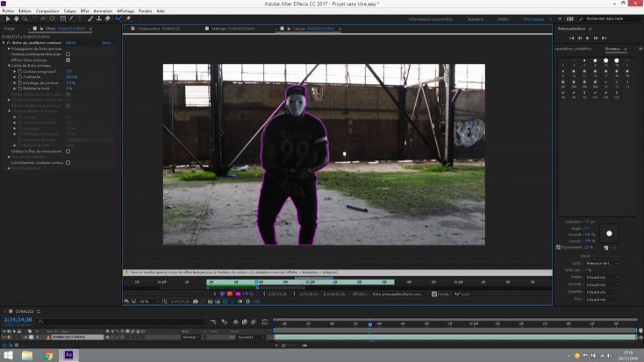Viewport: 644px width, 362px height.
Task: Click the layer search magnifier icon
Action: tap(40, 322)
